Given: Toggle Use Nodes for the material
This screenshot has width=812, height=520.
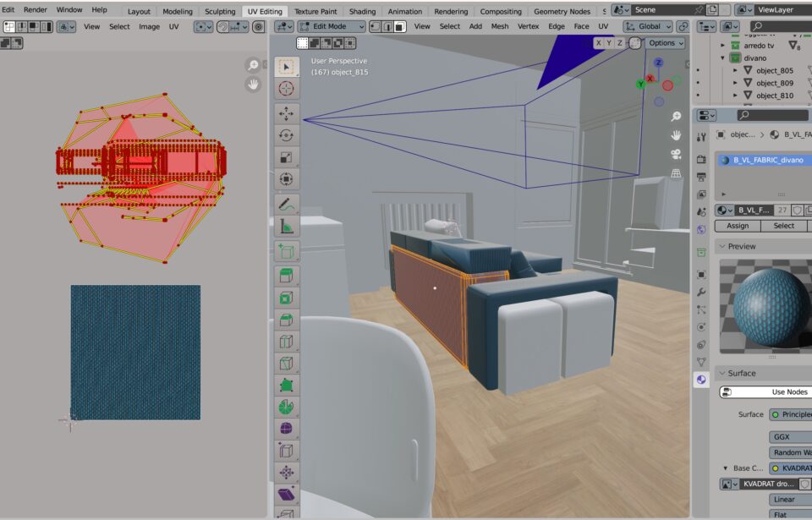Looking at the screenshot, I should pos(765,391).
